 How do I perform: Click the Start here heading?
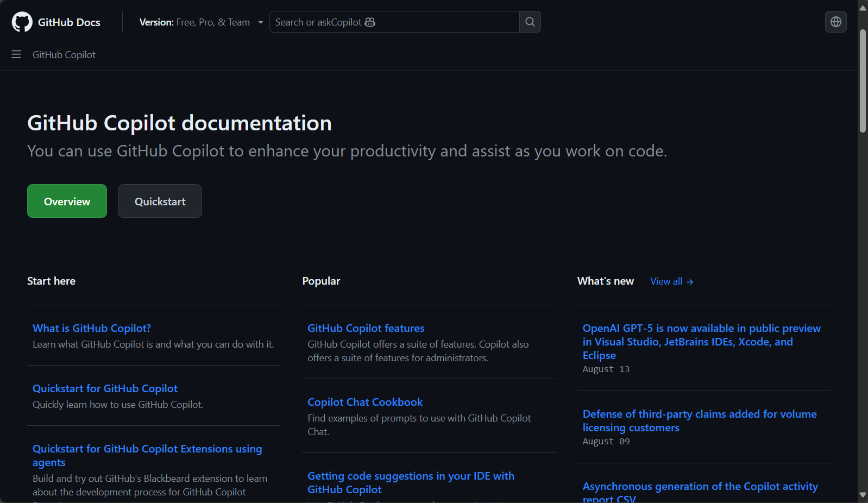coord(52,281)
